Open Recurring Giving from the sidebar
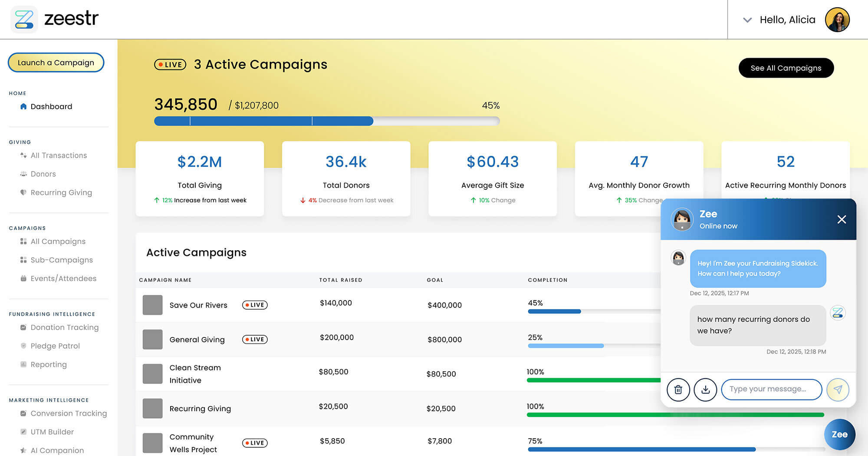The height and width of the screenshot is (456, 868). coord(61,192)
